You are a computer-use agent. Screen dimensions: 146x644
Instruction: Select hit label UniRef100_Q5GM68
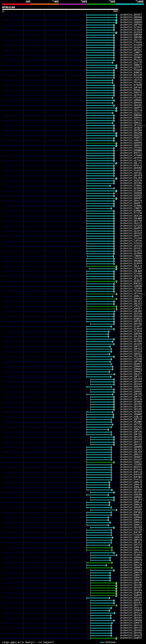(x=131, y=261)
